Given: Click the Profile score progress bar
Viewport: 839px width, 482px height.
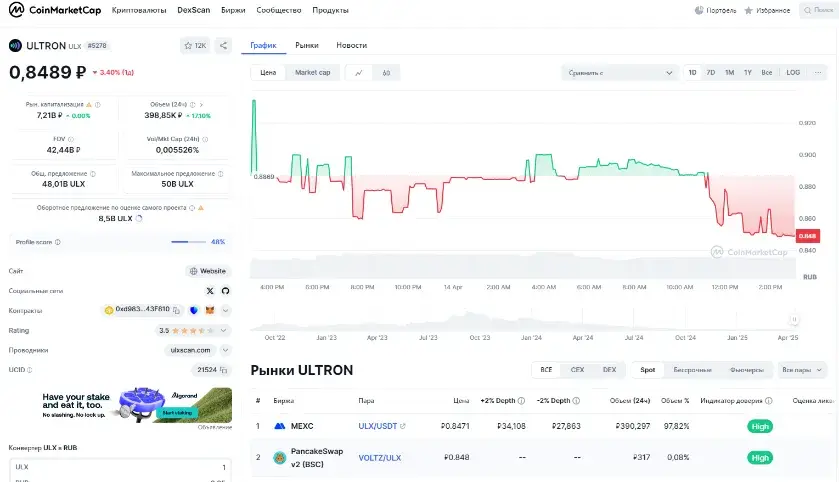Looking at the screenshot, I should [188, 242].
